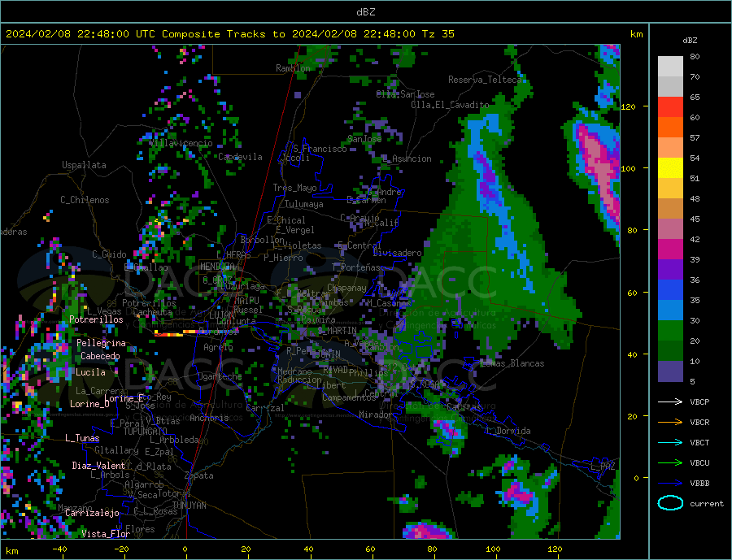Viewport: 732px width, 560px height.
Task: Click the cyan VBCT arrow in the legend
Action: (x=670, y=442)
